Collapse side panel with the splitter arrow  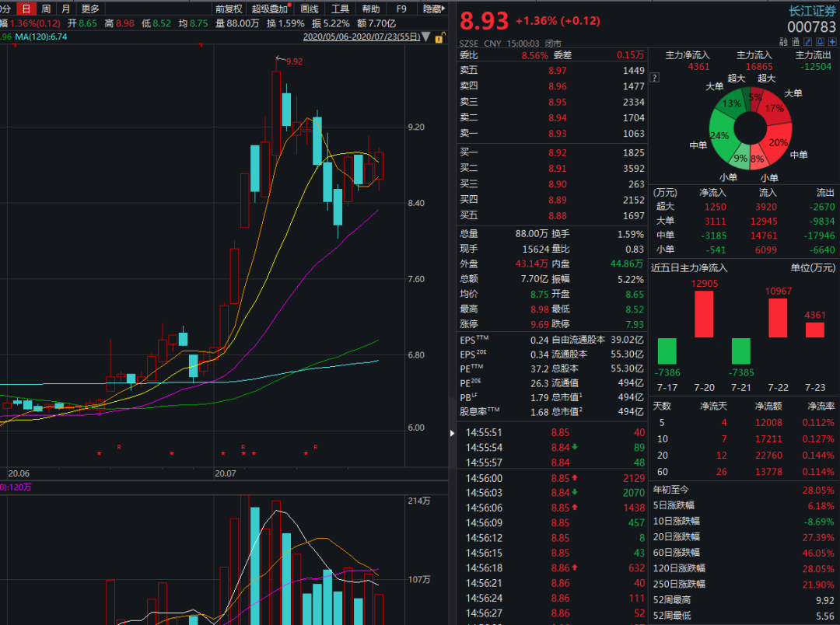(x=453, y=433)
